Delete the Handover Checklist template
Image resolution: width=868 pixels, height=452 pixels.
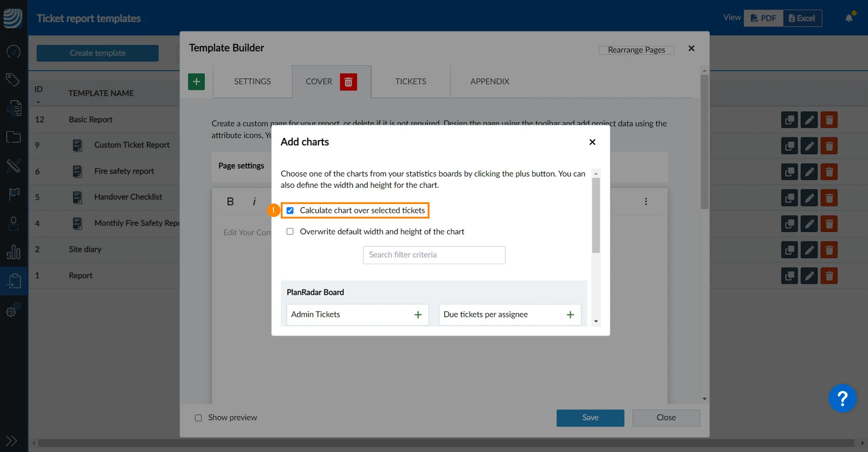[829, 198]
